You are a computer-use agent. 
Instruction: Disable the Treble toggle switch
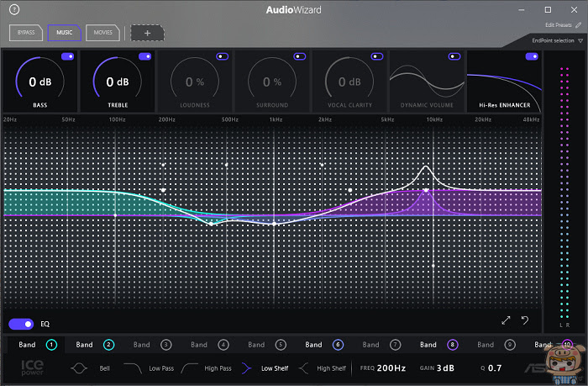(x=144, y=56)
